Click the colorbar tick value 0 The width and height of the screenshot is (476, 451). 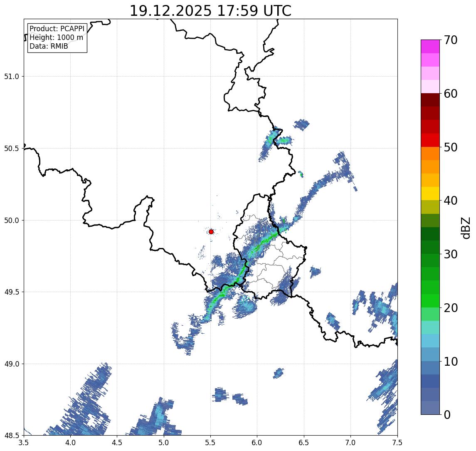click(x=447, y=414)
